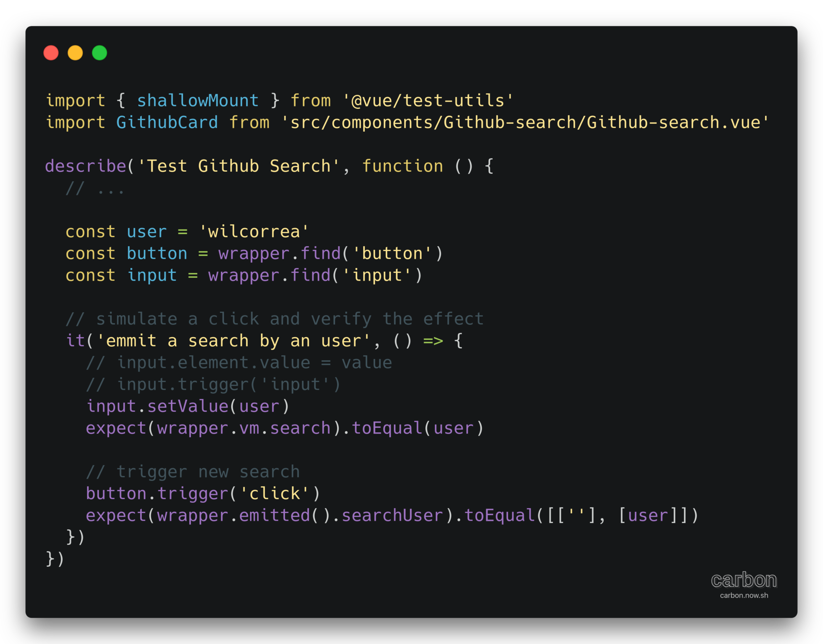Click wrapper.emitted().searchUser expression
The width and height of the screenshot is (823, 644).
tap(300, 516)
